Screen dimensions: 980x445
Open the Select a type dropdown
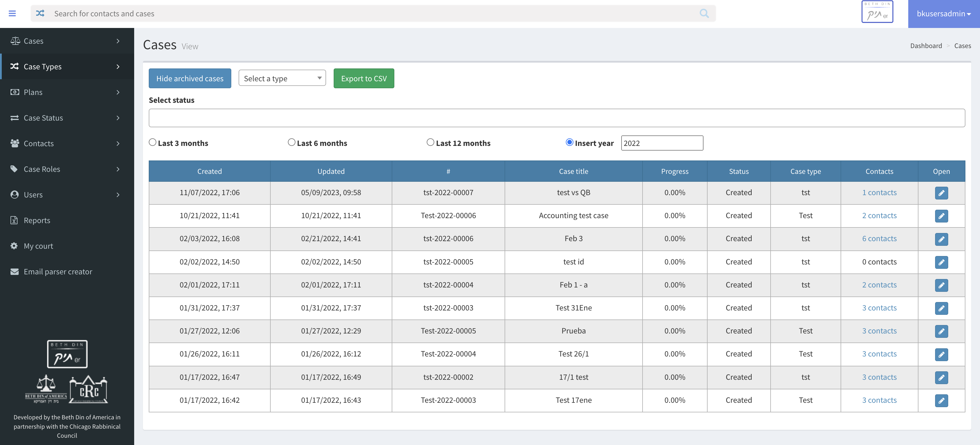point(282,78)
